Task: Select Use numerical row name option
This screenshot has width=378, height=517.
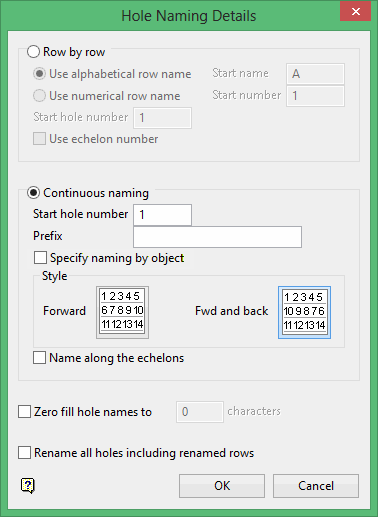Action: (39, 96)
